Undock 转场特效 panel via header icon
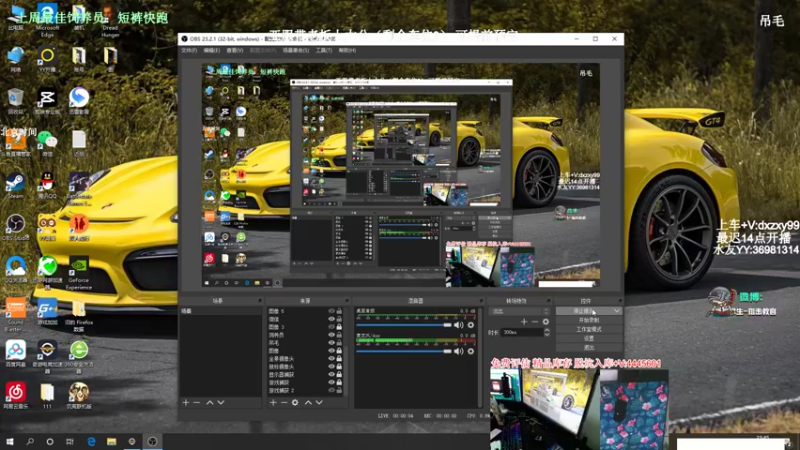800x450 pixels. coord(548,301)
